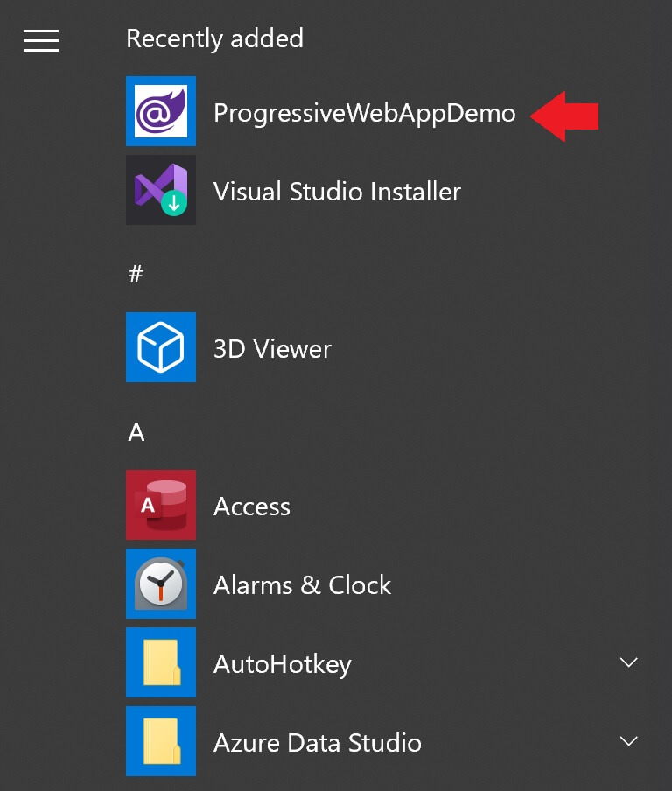Select the ProgressiveWebAppDemo label
This screenshot has height=791, width=672.
(x=364, y=114)
